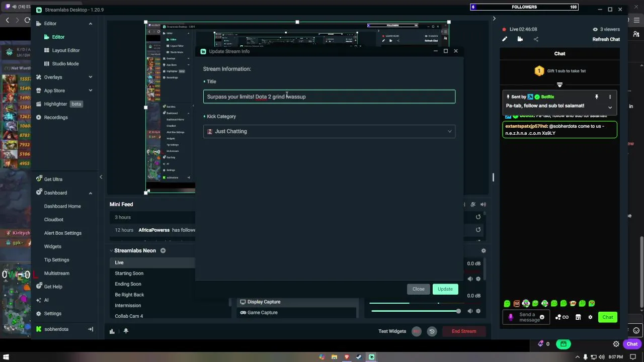Click the sobherdota Kick account icon
644x362 pixels.
[39, 329]
